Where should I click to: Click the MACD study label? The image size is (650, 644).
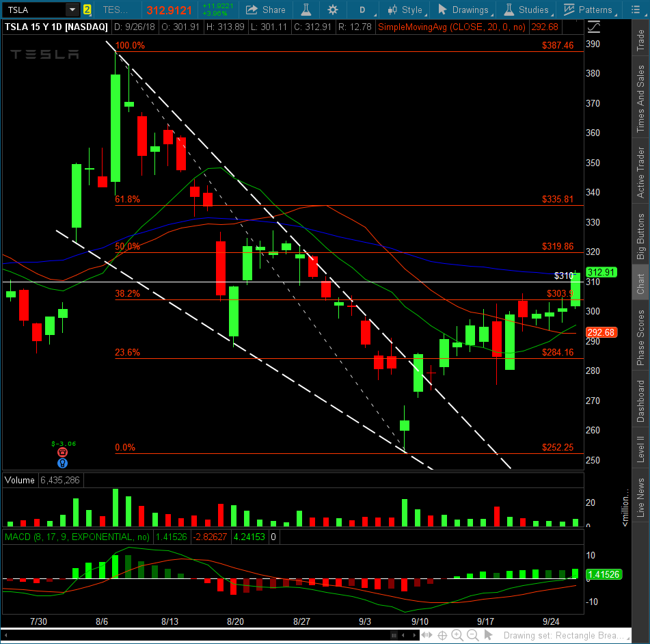point(77,537)
